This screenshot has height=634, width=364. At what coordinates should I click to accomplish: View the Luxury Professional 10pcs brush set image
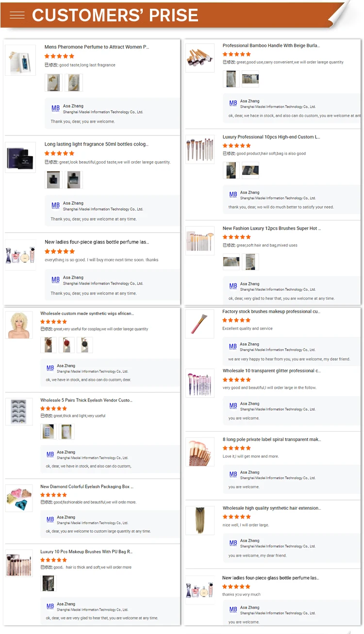coord(200,149)
